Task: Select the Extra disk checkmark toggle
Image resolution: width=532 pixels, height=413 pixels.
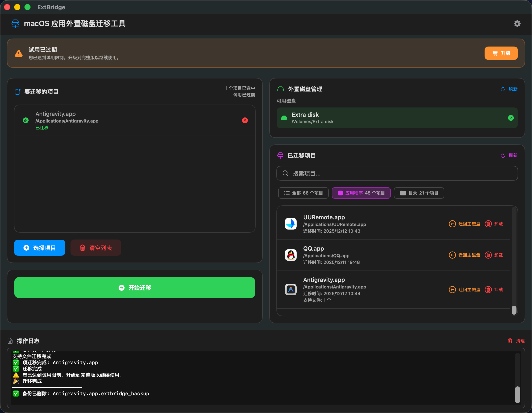Action: click(x=510, y=118)
